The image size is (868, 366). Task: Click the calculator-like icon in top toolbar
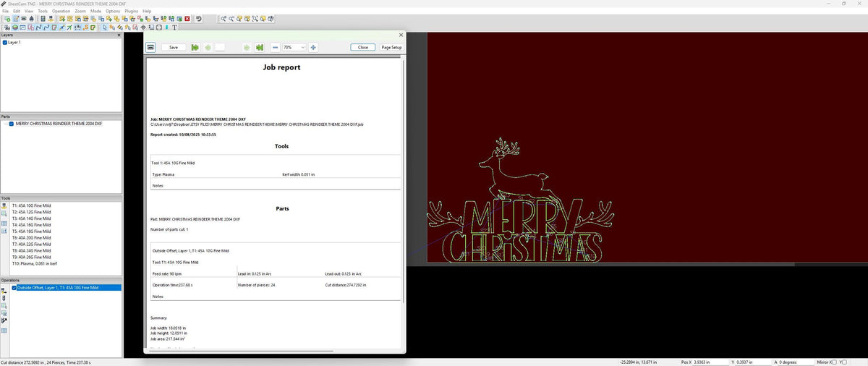click(43, 19)
